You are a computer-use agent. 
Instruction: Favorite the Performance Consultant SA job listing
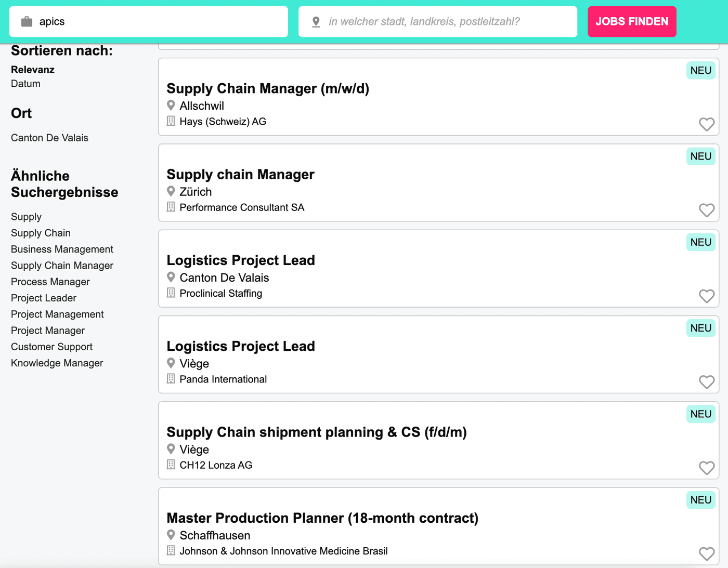[x=706, y=210]
